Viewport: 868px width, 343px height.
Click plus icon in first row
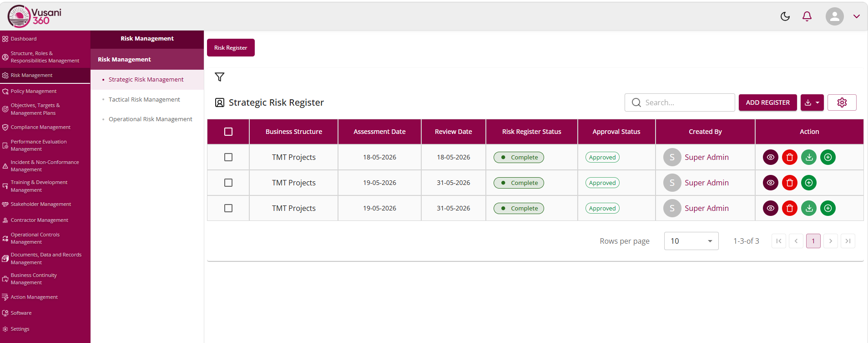tap(828, 157)
